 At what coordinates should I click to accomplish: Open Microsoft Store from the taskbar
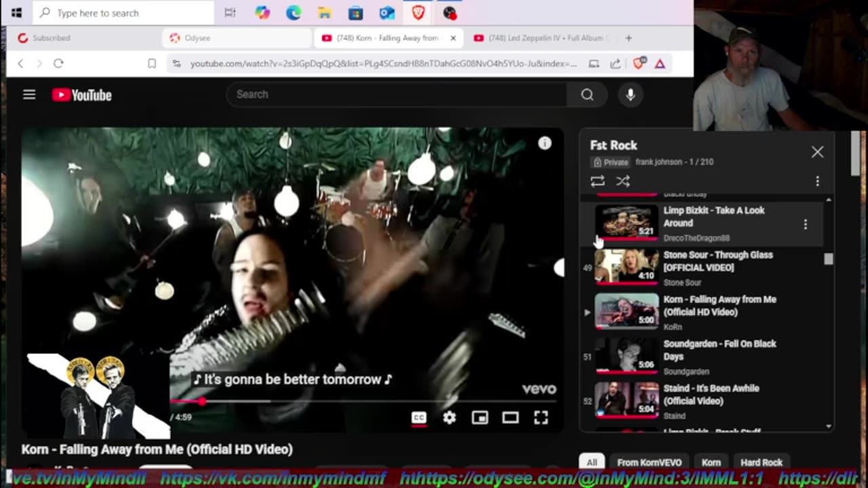tap(355, 13)
